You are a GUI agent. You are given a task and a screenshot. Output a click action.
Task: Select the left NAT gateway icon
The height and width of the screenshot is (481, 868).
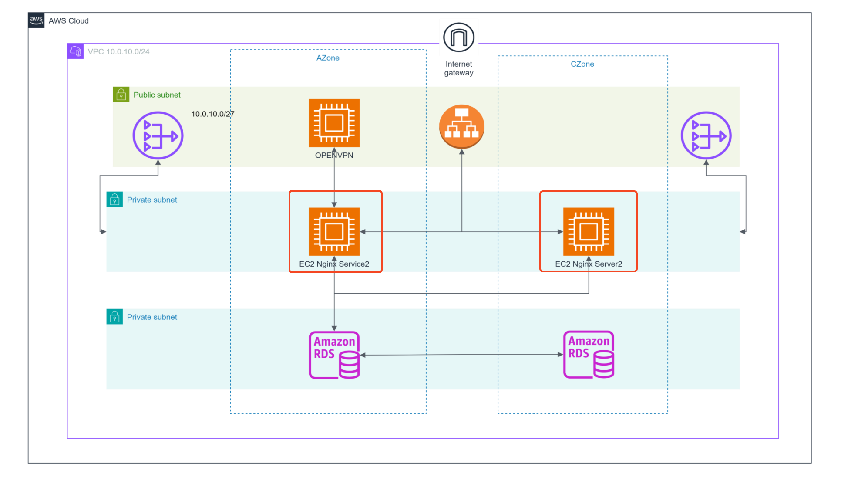(158, 135)
